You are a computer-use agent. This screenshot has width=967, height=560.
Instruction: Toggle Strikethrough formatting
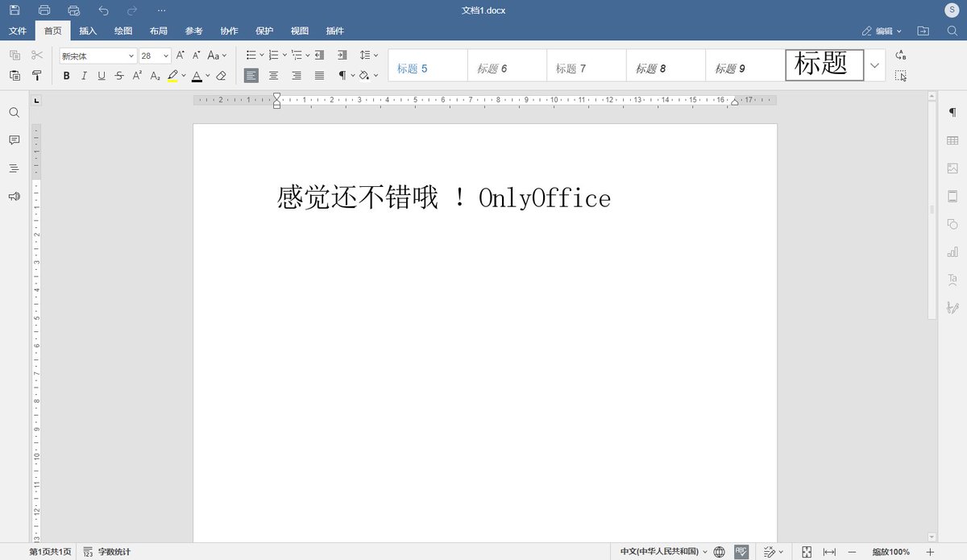point(119,76)
